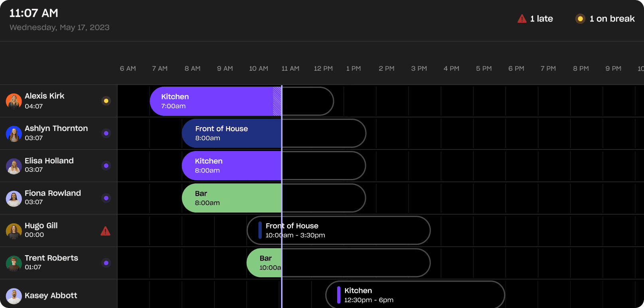Screen dimensions: 644x308
Task: Click Elisa Holland's purple status dot
Action: (106, 166)
